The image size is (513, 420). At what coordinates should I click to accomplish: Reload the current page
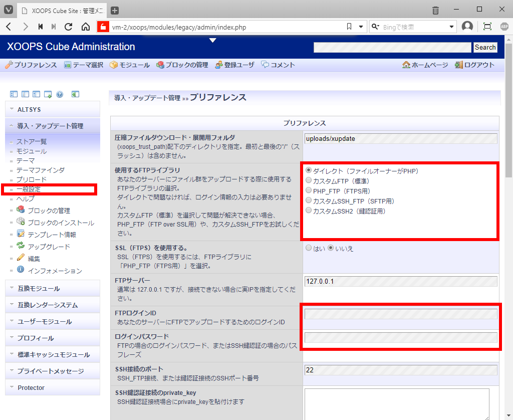[68, 27]
